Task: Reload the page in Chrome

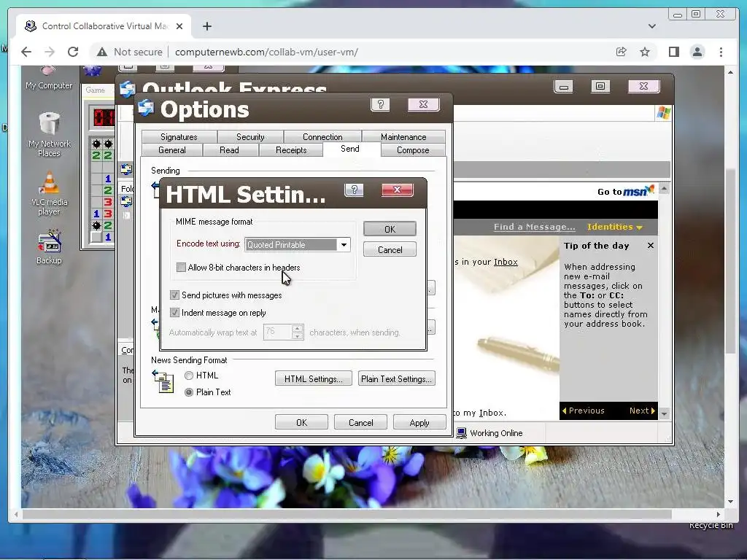Action: 73,52
